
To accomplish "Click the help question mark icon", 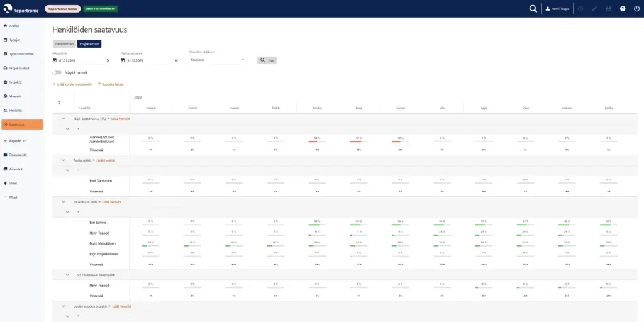I will (x=623, y=9).
